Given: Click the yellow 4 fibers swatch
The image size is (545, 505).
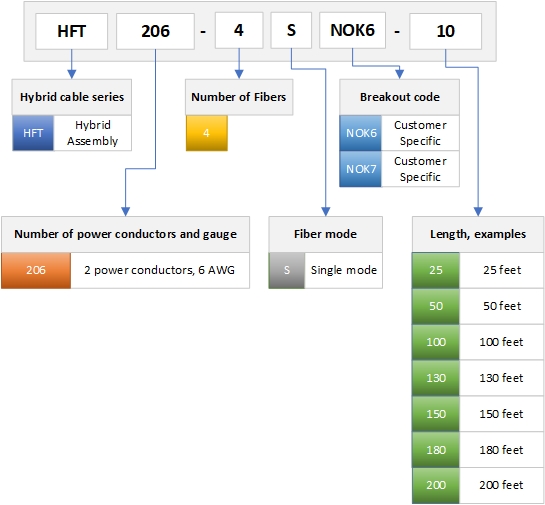Looking at the screenshot, I should [x=207, y=133].
